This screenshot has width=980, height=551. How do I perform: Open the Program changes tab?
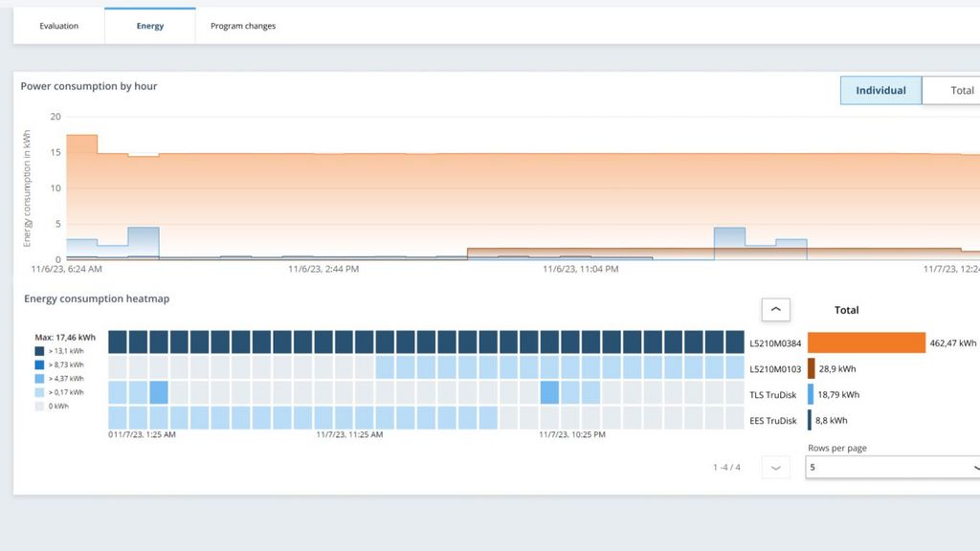[x=243, y=26]
